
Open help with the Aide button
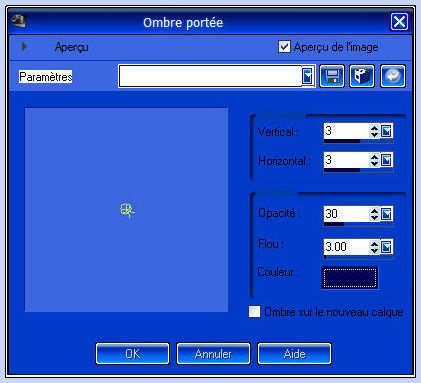[x=294, y=353]
